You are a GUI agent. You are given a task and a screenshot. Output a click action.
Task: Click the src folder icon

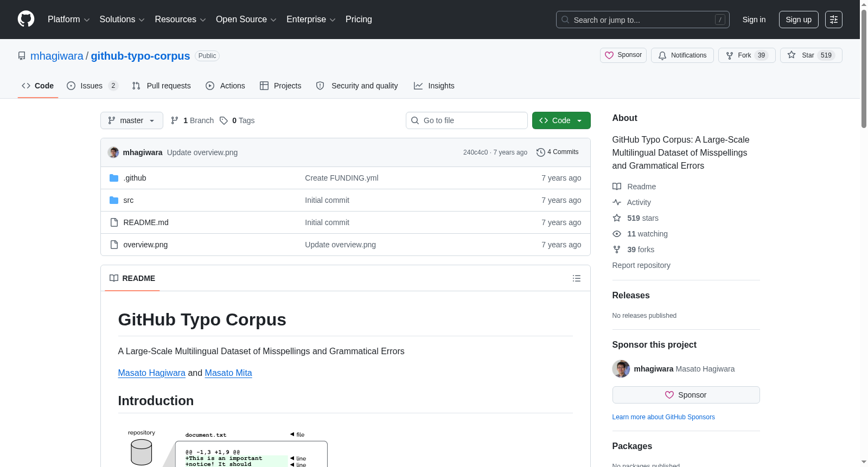(114, 200)
